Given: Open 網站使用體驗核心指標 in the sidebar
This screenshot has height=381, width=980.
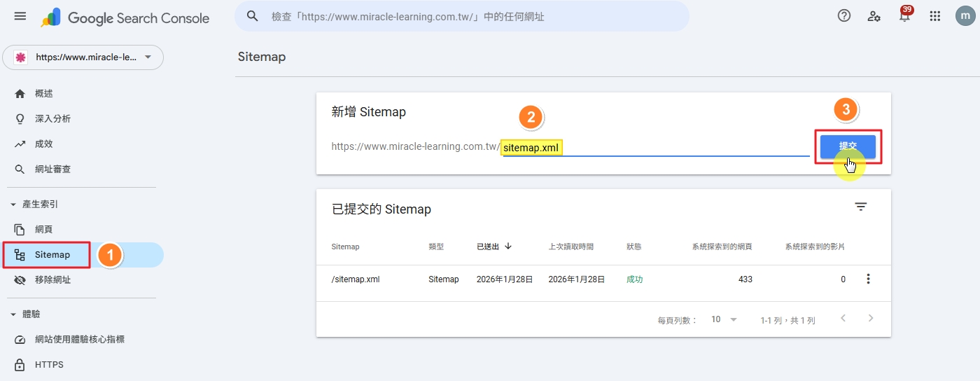Looking at the screenshot, I should click(x=80, y=340).
